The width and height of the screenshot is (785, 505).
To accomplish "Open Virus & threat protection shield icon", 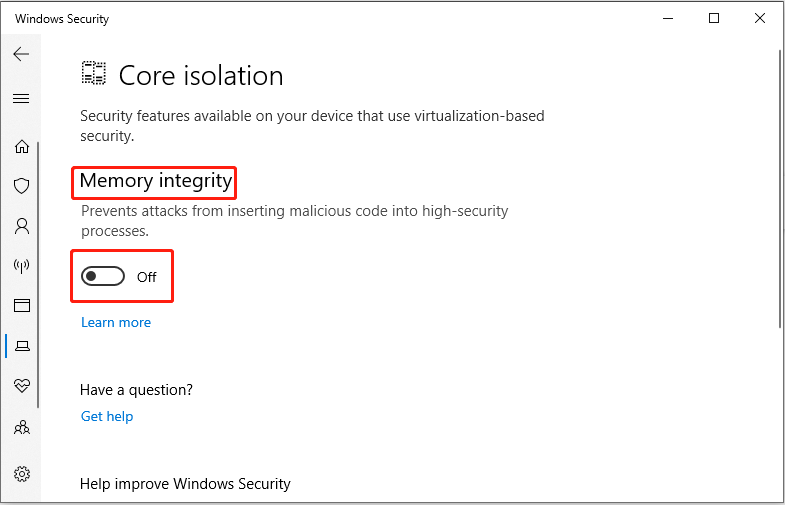I will [21, 186].
